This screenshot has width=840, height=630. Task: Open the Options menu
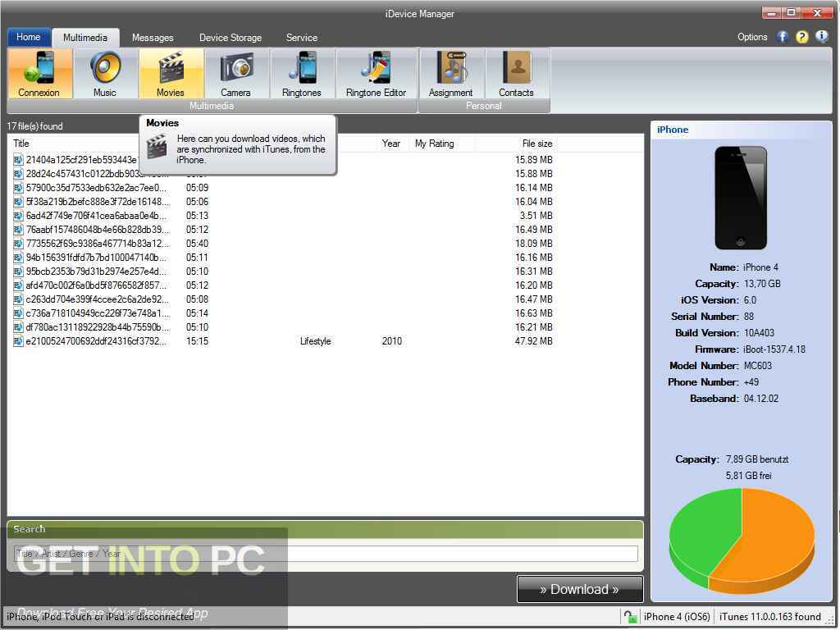tap(752, 37)
